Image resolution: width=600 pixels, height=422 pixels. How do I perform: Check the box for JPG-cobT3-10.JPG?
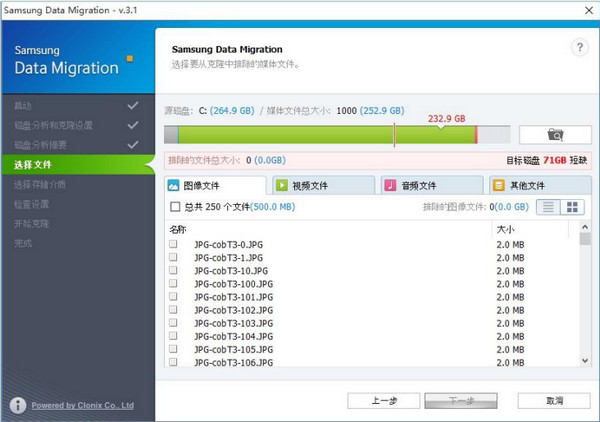coord(173,270)
